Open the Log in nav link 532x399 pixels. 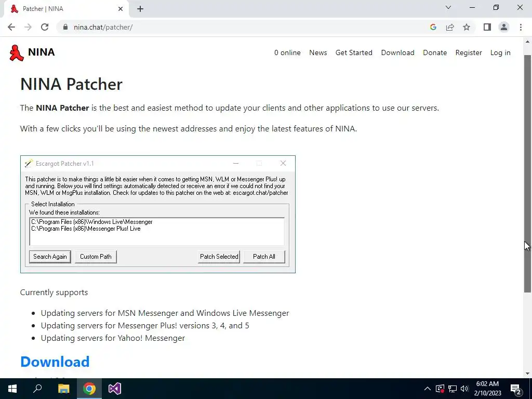pos(500,52)
